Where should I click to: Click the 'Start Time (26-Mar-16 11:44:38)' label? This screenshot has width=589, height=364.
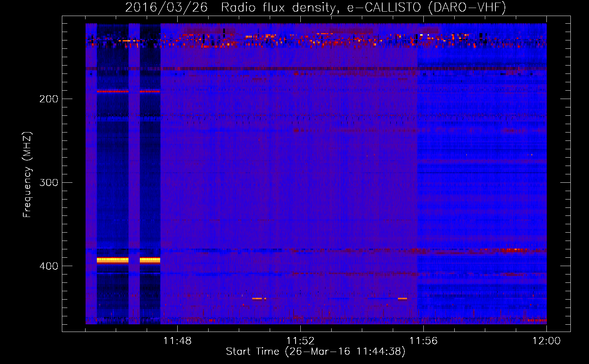point(316,352)
